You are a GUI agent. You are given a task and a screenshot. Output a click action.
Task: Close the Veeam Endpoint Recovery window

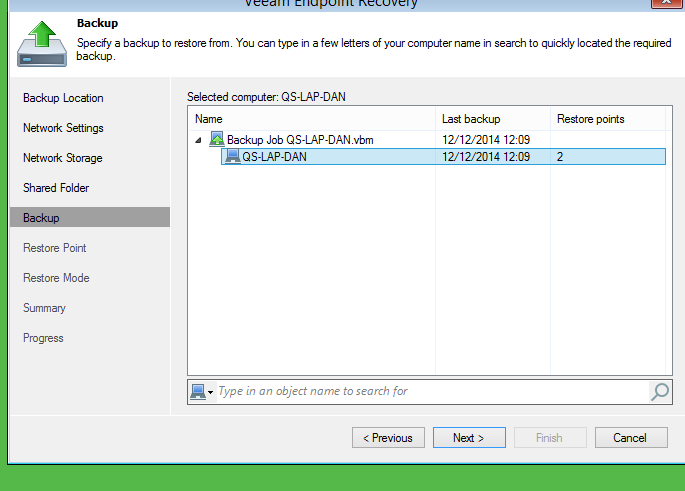(x=667, y=3)
